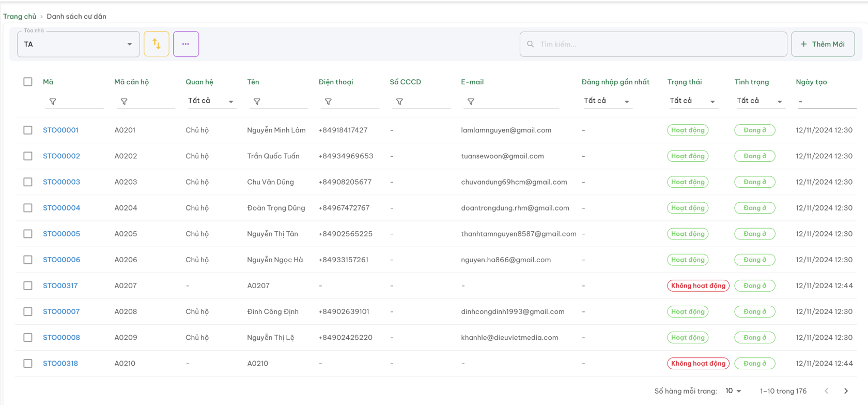Click the filter icon under Tên column

pos(257,102)
